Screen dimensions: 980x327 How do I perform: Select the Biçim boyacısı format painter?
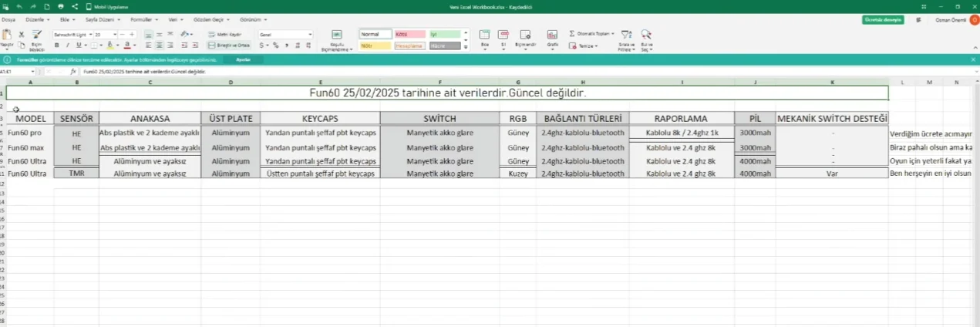click(37, 39)
